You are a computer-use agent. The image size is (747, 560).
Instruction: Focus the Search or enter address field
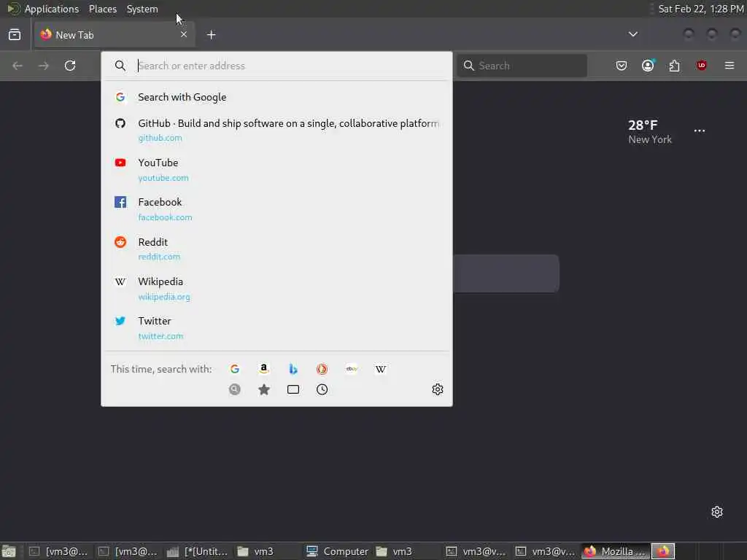click(x=276, y=66)
